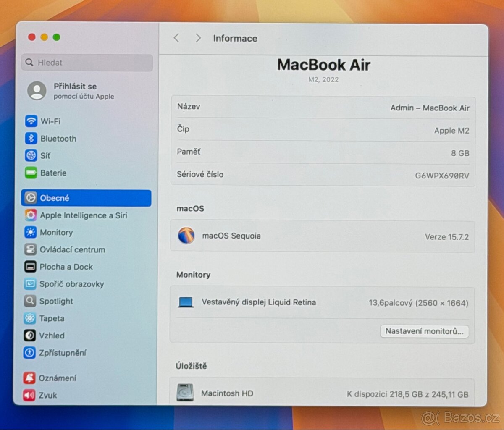Open Monitory settings using its icon
This screenshot has width=504, height=430.
coord(31,232)
